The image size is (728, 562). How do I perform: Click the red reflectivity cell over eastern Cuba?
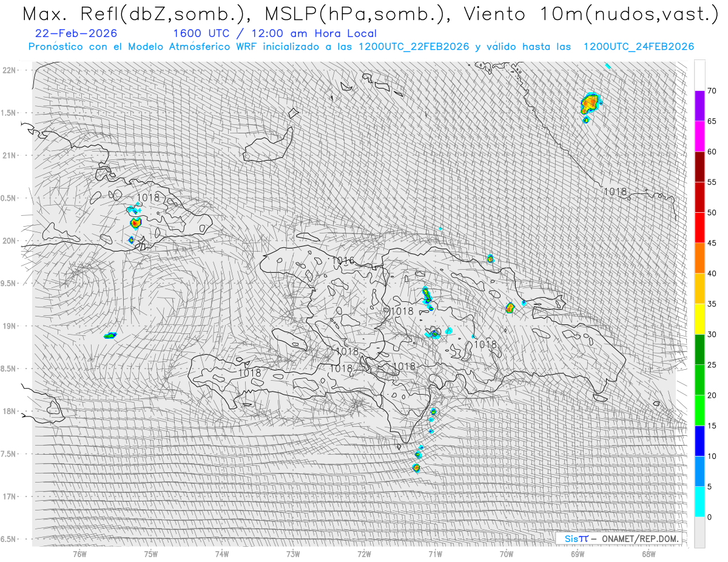click(x=135, y=222)
